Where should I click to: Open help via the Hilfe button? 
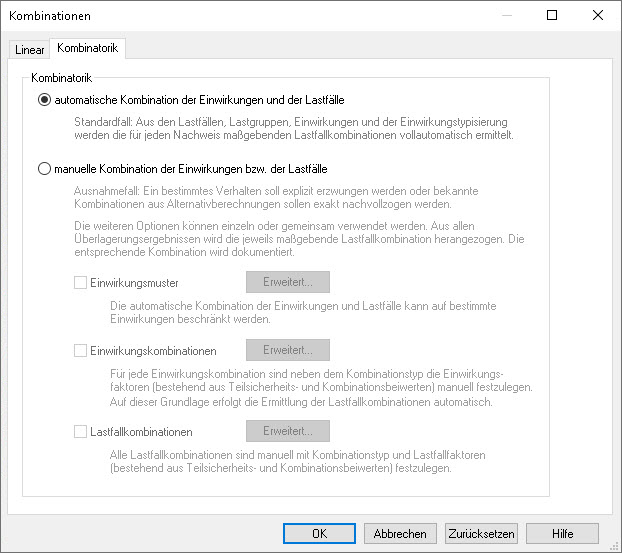click(562, 534)
